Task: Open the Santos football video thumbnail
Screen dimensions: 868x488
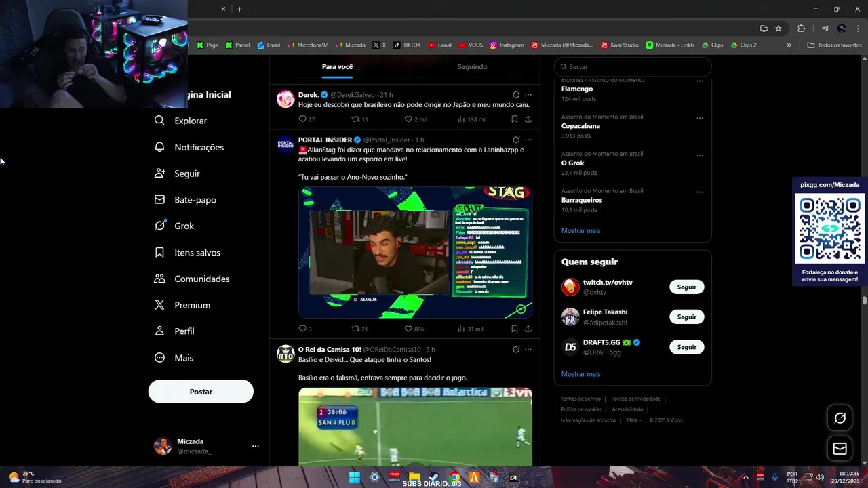Action: click(415, 426)
